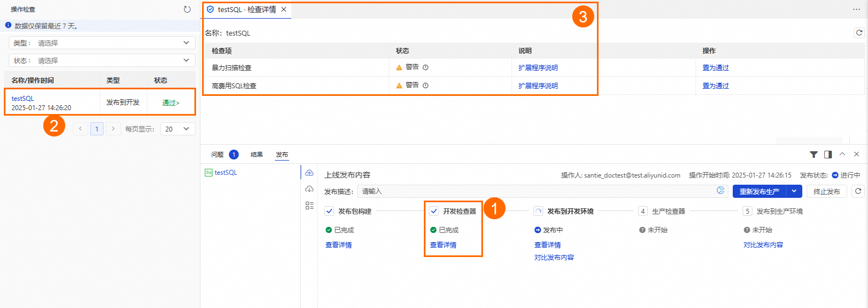Screen dimensions: 868x308
Task: Toggle the split panel layout icon
Action: pyautogui.click(x=828, y=155)
